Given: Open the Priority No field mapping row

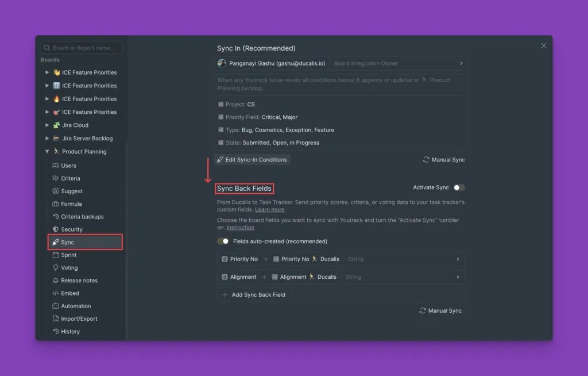Looking at the screenshot, I should tap(341, 259).
